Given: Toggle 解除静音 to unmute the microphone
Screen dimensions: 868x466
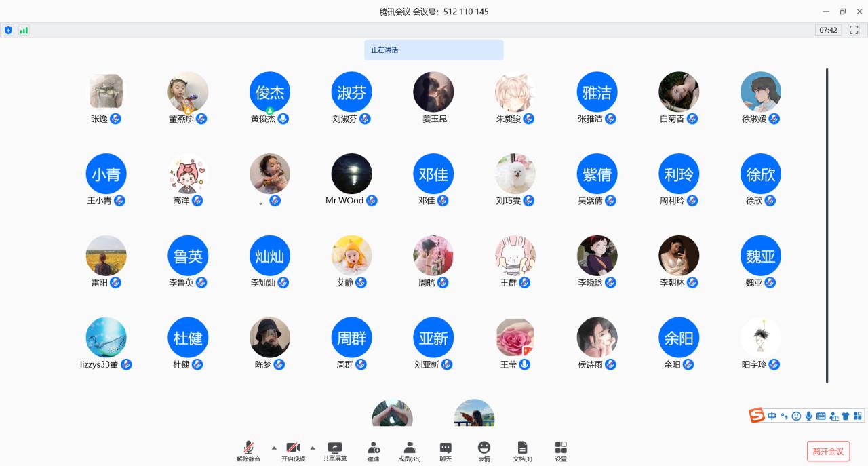Looking at the screenshot, I should tap(248, 451).
